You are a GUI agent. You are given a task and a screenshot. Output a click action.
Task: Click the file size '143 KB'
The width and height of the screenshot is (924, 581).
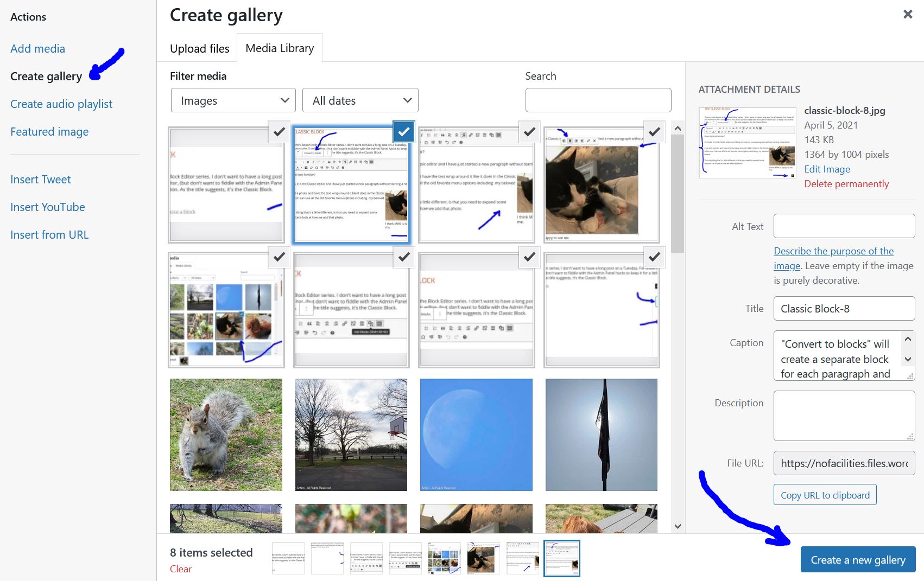pos(819,139)
